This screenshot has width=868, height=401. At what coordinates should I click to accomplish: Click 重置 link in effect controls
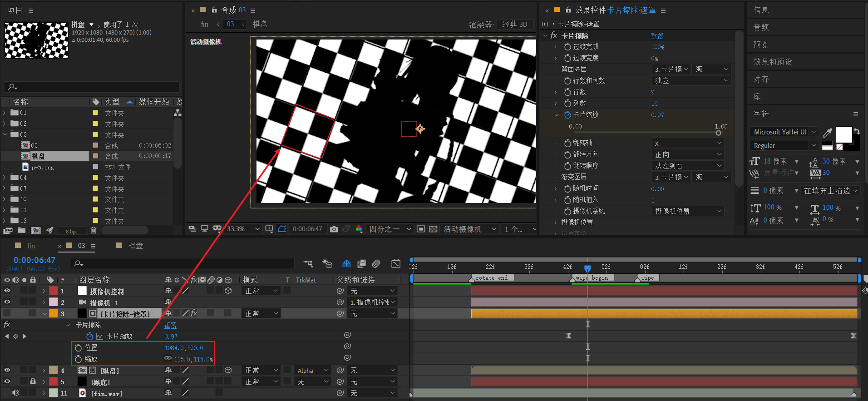coord(657,35)
